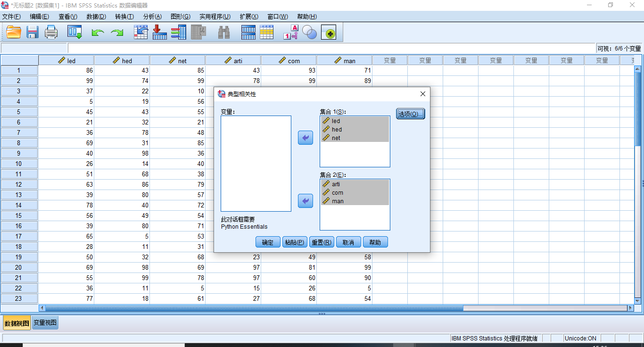Go to case toolbar icon

(141, 33)
